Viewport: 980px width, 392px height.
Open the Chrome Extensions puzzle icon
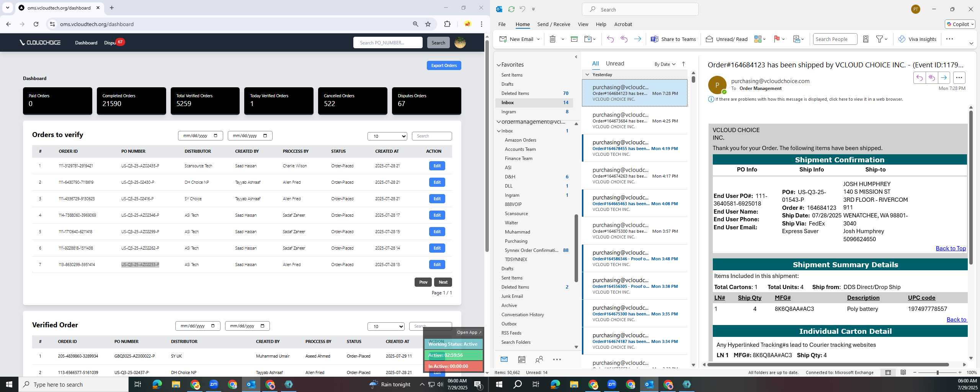pos(447,24)
